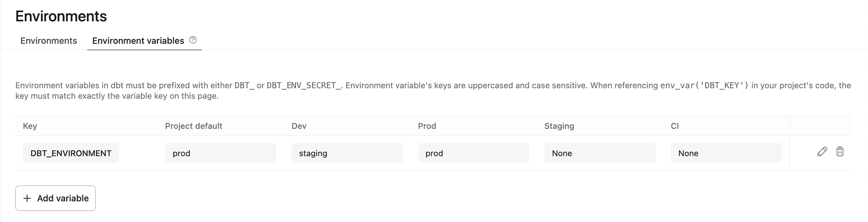Select the DBT_ENVIRONMENT key chip
Screen dimensions: 868x222
tap(71, 153)
